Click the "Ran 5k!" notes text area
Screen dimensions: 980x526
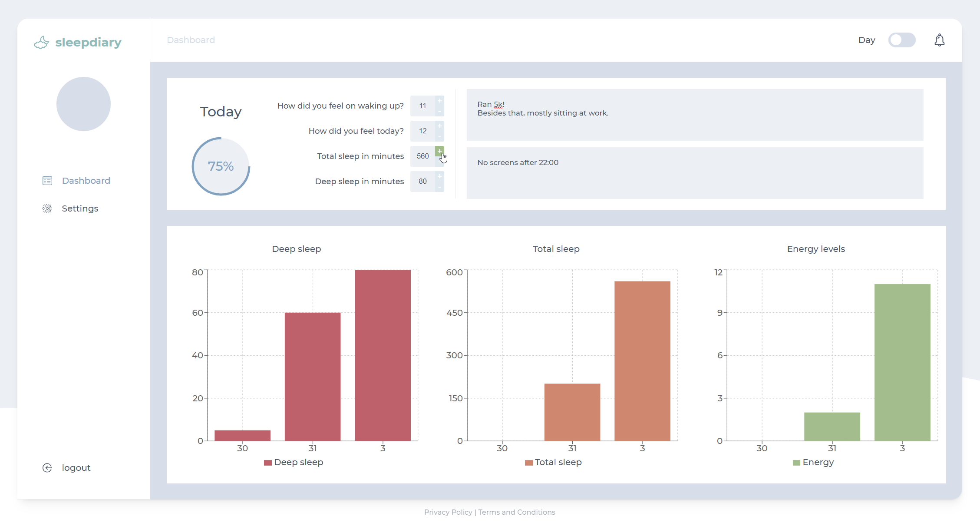695,115
